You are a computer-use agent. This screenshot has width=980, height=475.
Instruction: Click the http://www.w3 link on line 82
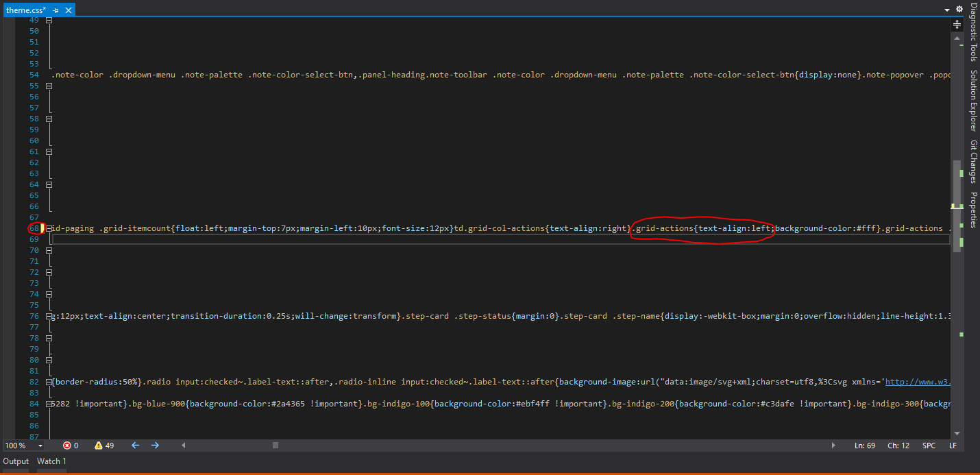point(918,382)
